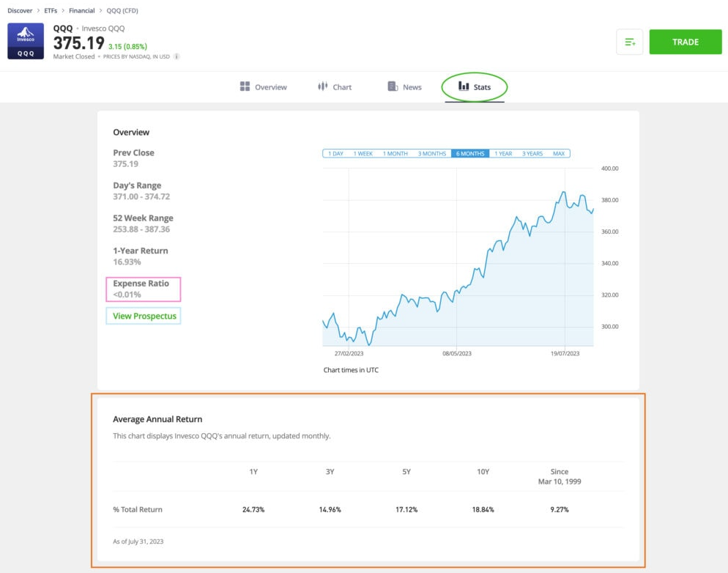Open the View Prospectus link
The width and height of the screenshot is (728, 573).
144,316
